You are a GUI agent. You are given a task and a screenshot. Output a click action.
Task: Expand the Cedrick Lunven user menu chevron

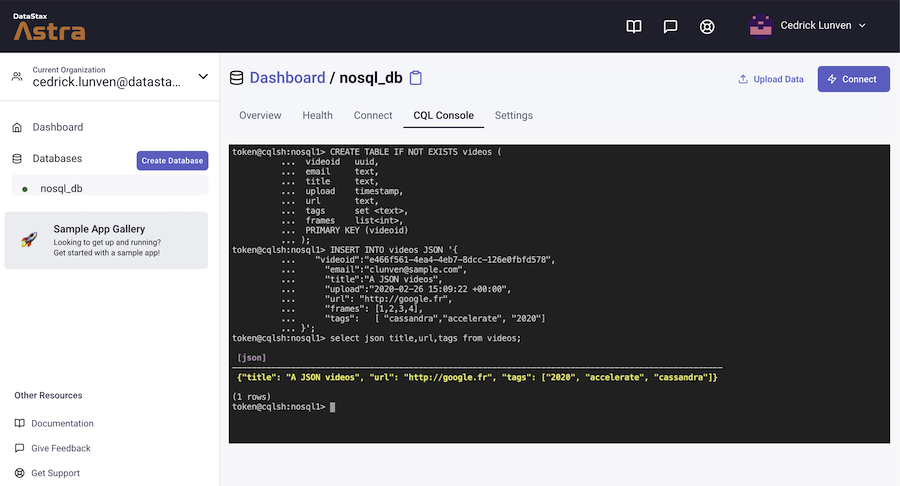pos(862,26)
